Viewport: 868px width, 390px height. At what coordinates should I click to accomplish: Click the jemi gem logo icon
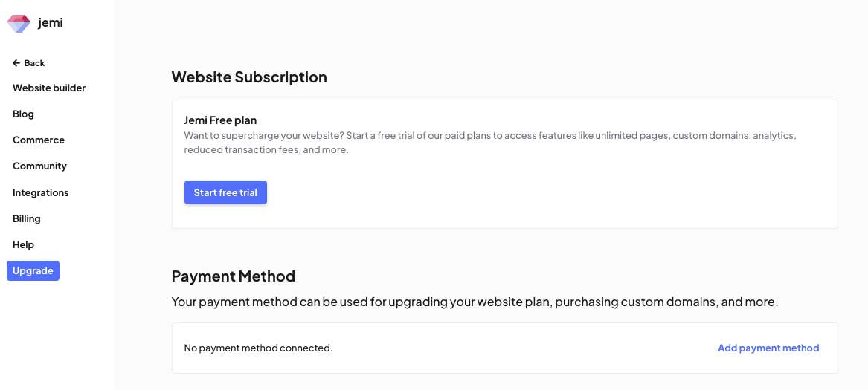(x=19, y=23)
